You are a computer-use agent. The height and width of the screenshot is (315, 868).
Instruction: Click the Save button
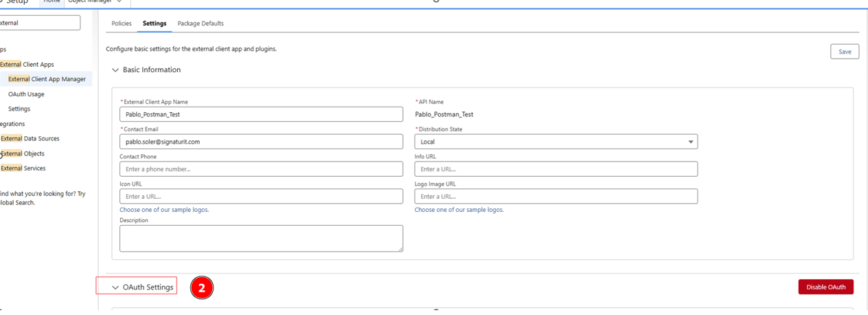pyautogui.click(x=845, y=52)
